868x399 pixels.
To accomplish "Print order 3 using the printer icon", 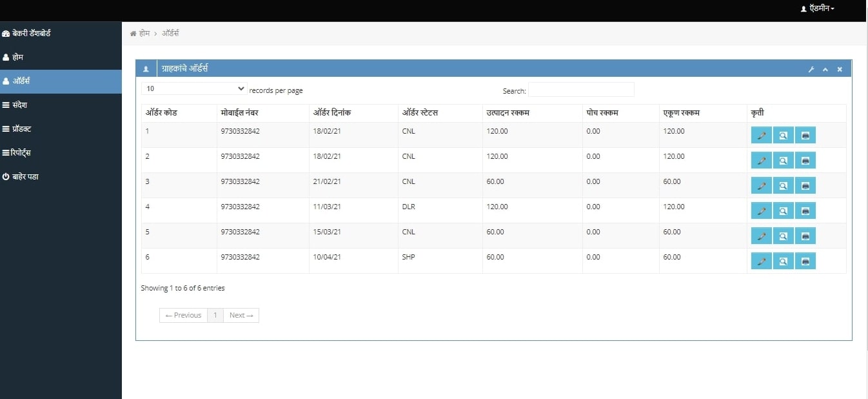I will coord(805,186).
